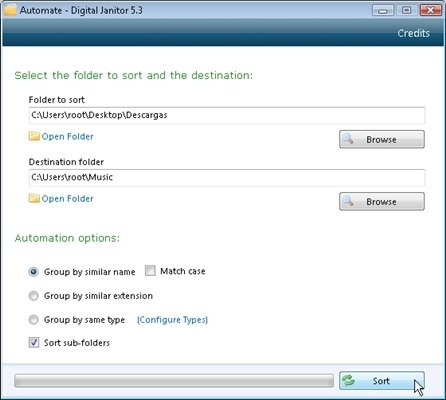446x400 pixels.
Task: Start sorting with the Sort button
Action: coord(382,381)
